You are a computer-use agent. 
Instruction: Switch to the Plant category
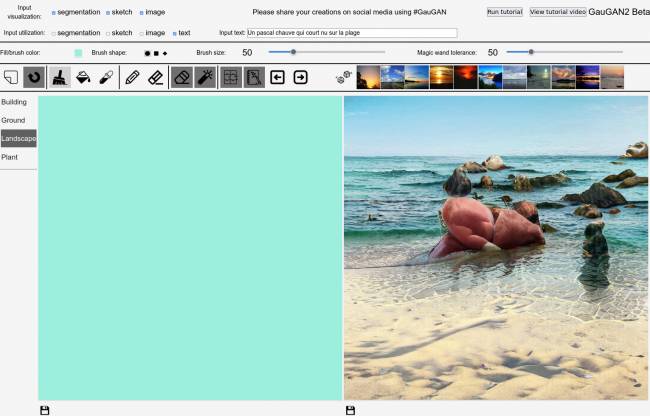tap(10, 157)
